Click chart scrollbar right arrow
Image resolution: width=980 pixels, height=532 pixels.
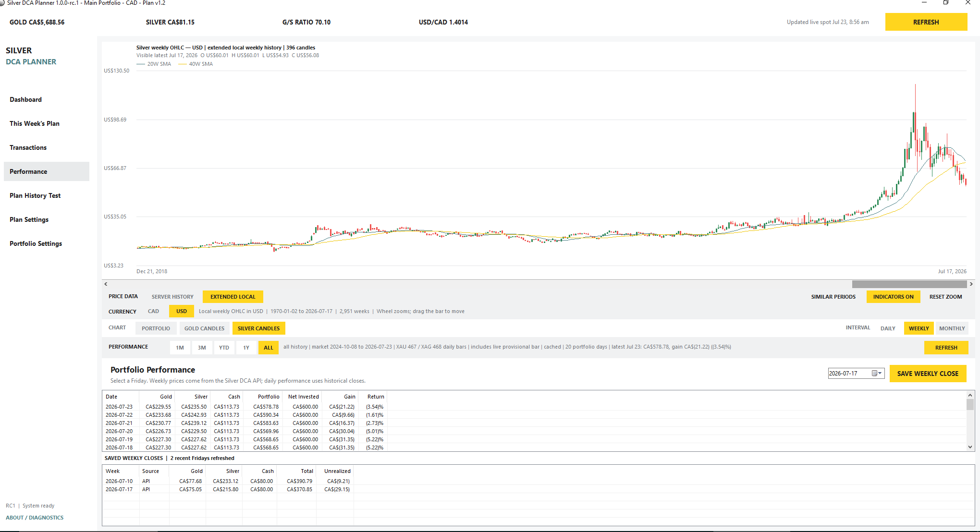(x=971, y=284)
